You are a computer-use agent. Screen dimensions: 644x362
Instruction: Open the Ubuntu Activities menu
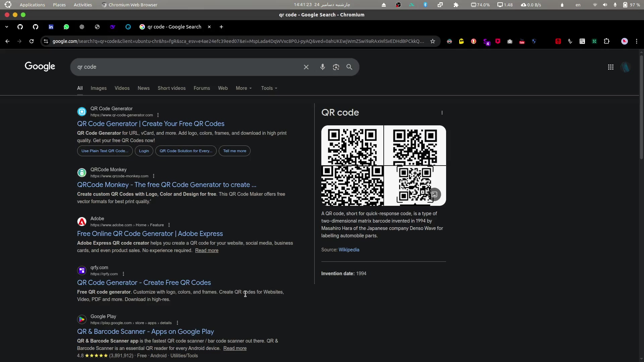(x=83, y=5)
